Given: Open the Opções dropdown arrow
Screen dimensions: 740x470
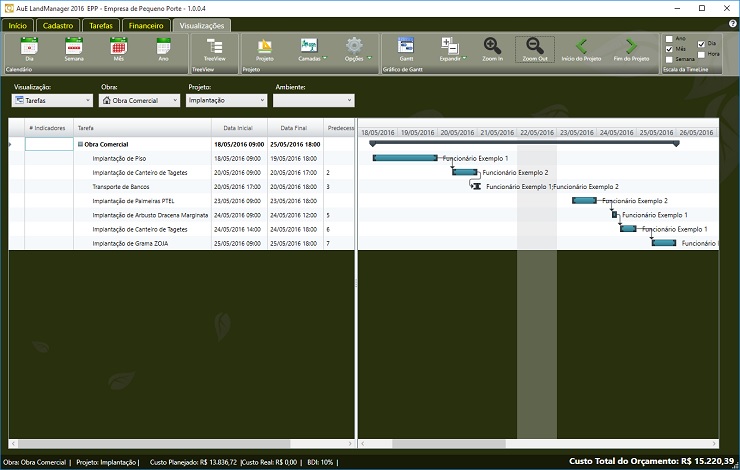Looking at the screenshot, I should pyautogui.click(x=370, y=59).
